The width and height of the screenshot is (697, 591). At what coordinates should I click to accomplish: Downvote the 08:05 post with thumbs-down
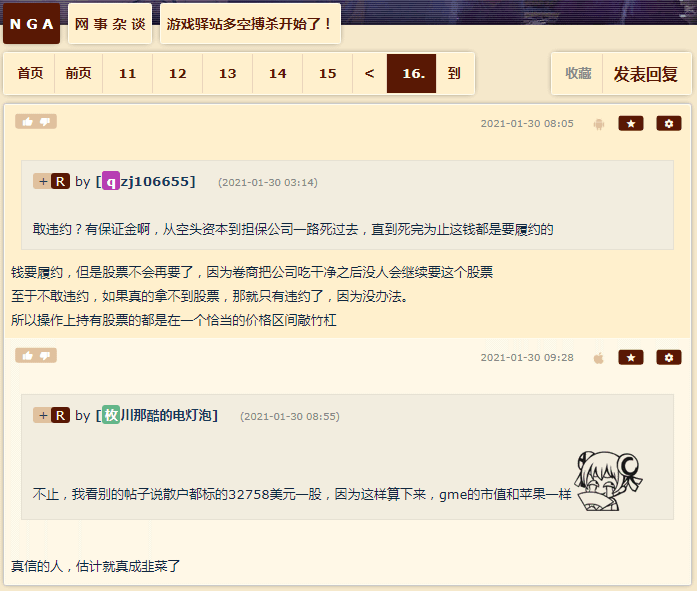tap(45, 122)
